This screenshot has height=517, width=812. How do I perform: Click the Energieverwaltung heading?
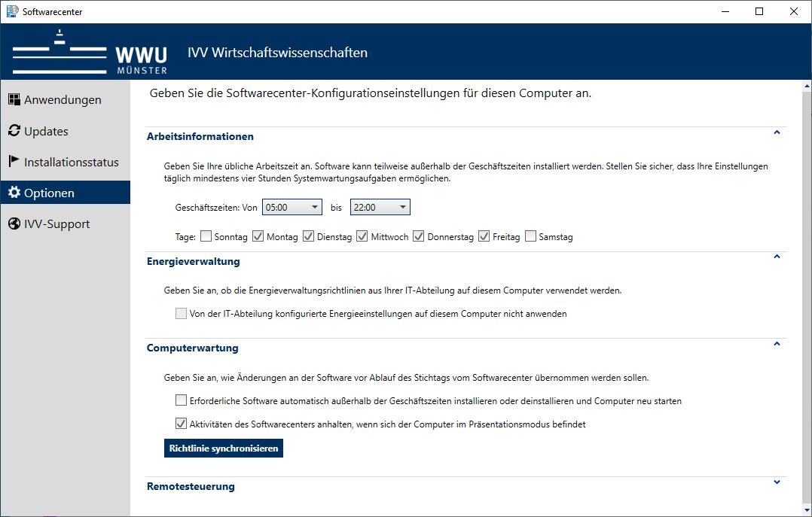(x=193, y=261)
